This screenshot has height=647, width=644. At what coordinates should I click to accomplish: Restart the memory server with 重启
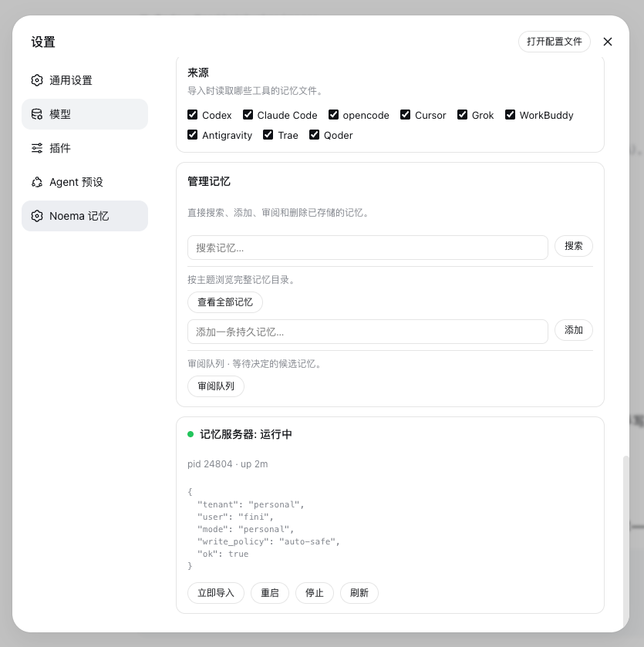(270, 593)
